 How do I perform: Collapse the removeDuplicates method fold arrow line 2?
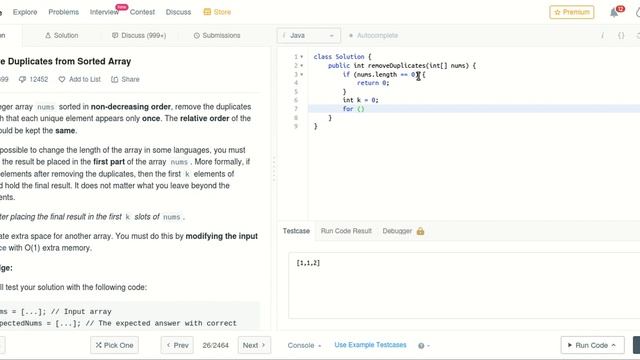pos(302,65)
